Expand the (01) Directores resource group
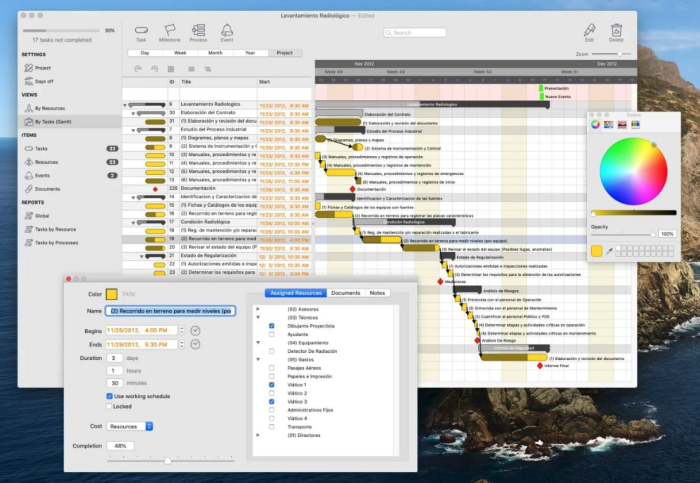This screenshot has width=700, height=483. tap(258, 435)
